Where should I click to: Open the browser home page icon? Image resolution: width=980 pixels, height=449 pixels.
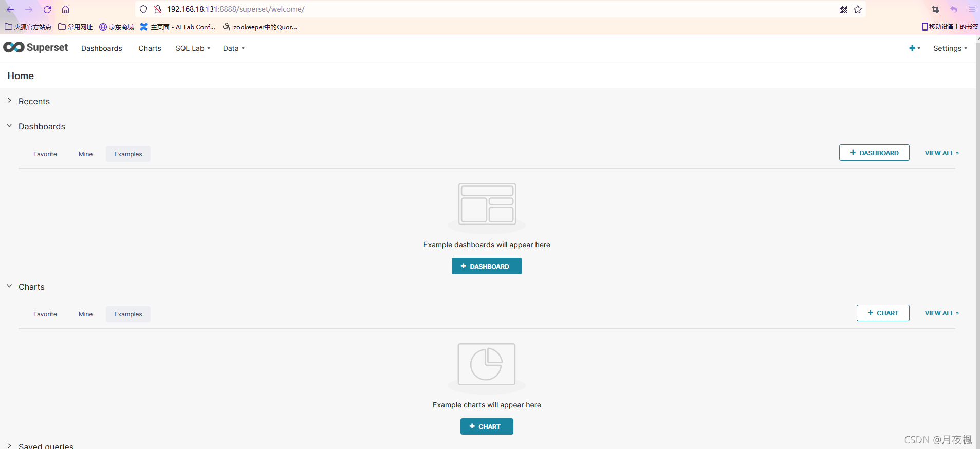pos(65,9)
